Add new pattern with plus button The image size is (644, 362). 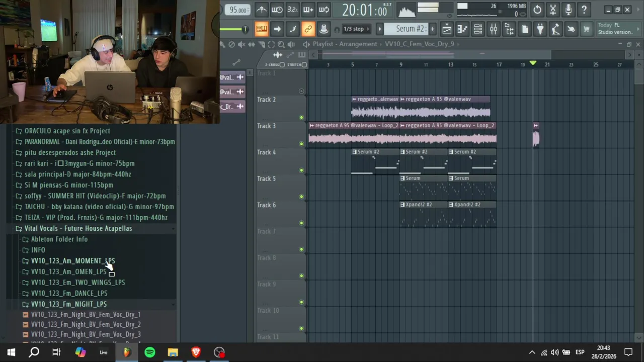pyautogui.click(x=432, y=29)
